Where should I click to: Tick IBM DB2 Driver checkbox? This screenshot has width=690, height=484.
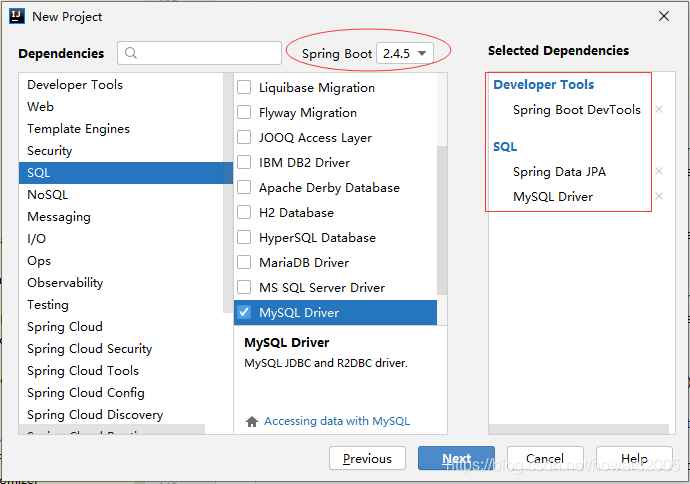click(x=244, y=162)
